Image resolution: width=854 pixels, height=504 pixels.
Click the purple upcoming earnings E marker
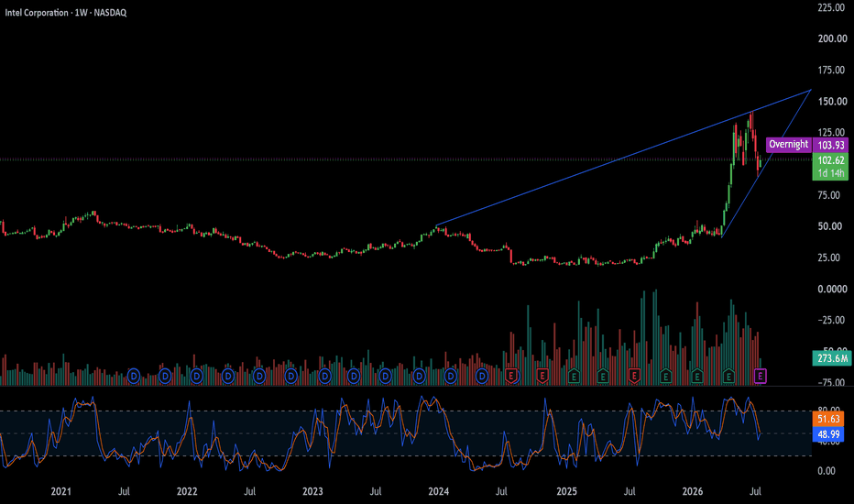[761, 376]
